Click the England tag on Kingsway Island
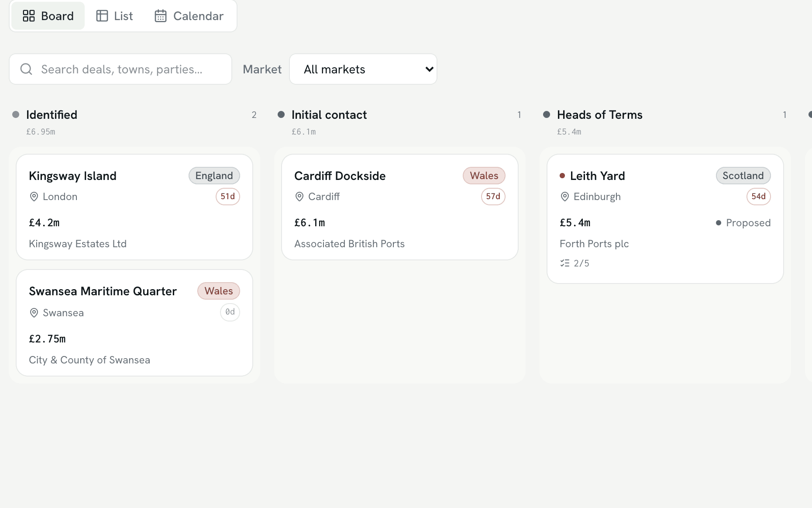The height and width of the screenshot is (508, 812). click(x=214, y=176)
